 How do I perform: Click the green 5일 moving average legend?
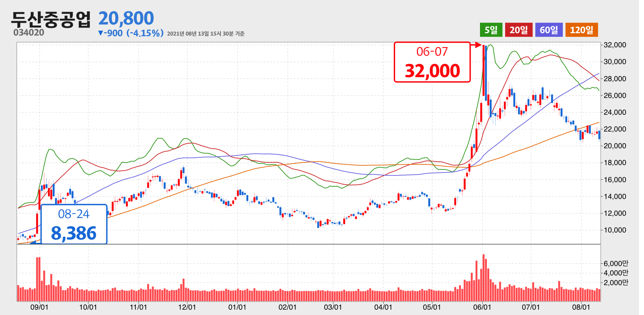[491, 30]
